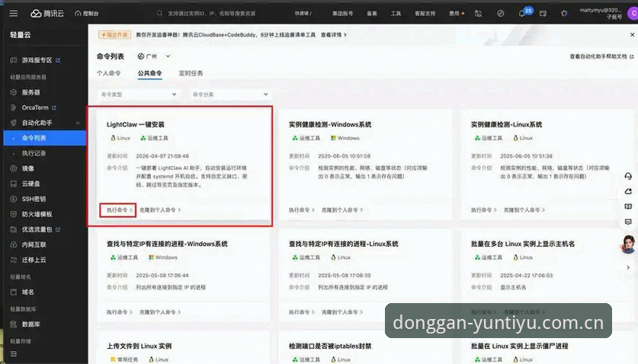638x364 pixels.
Task: Click the Linux tag on LightClaw card
Action: pyautogui.click(x=120, y=139)
